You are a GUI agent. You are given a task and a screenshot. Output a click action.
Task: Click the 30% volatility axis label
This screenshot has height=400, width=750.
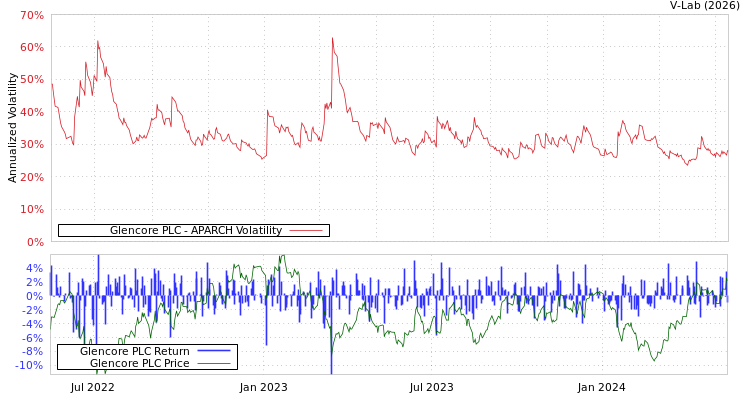[x=32, y=145]
